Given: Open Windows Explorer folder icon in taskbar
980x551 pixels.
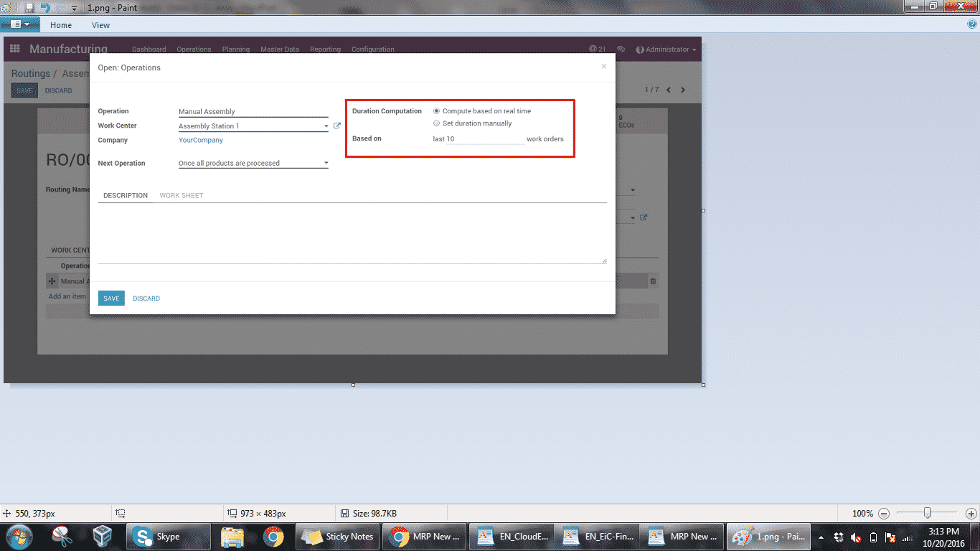Looking at the screenshot, I should point(232,536).
